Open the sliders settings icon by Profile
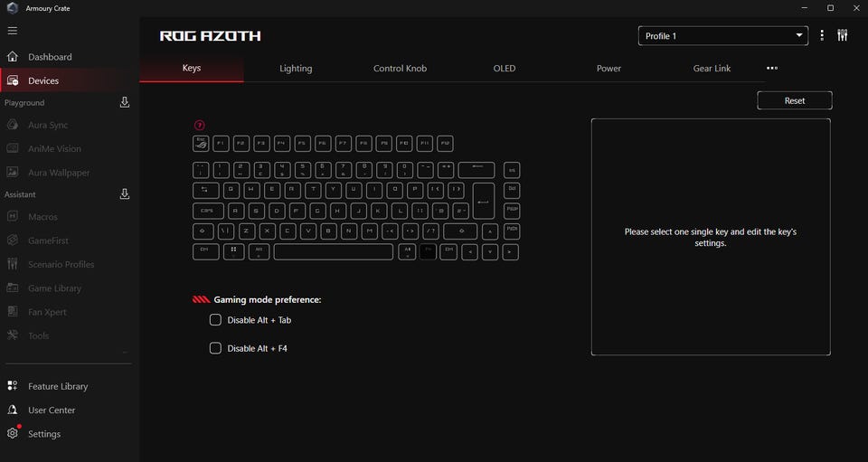Viewport: 868px width, 462px height. tap(843, 35)
